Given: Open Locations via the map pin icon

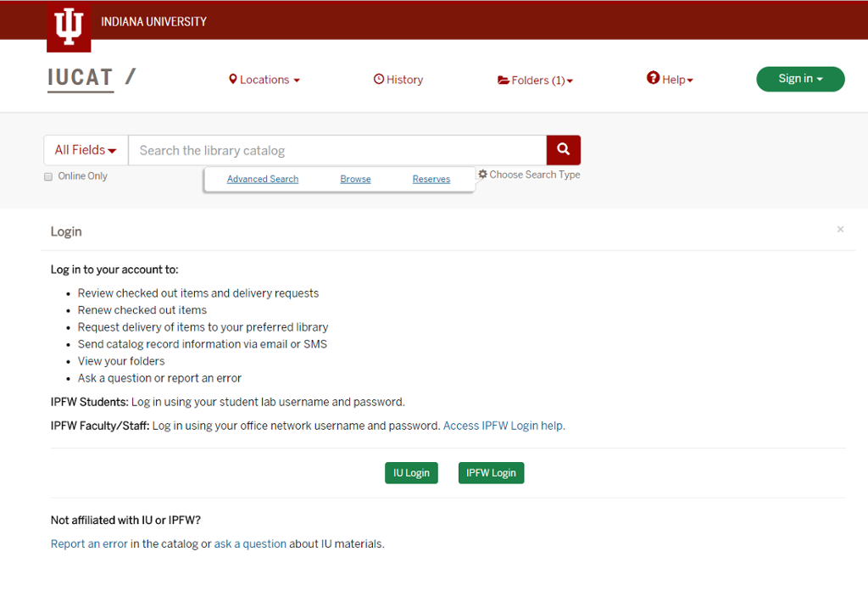Looking at the screenshot, I should (x=234, y=79).
